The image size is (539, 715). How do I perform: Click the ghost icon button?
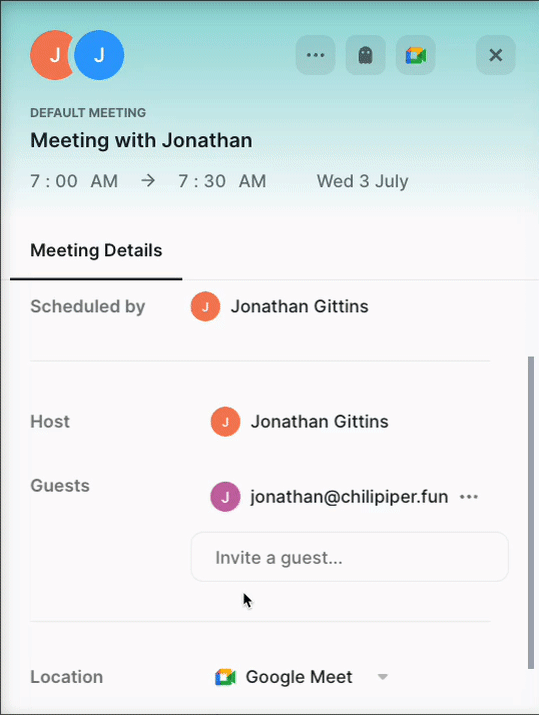point(365,55)
